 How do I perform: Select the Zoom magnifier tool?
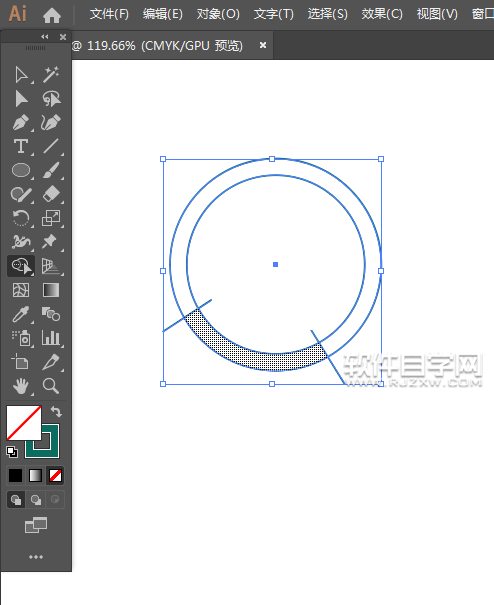[x=51, y=386]
